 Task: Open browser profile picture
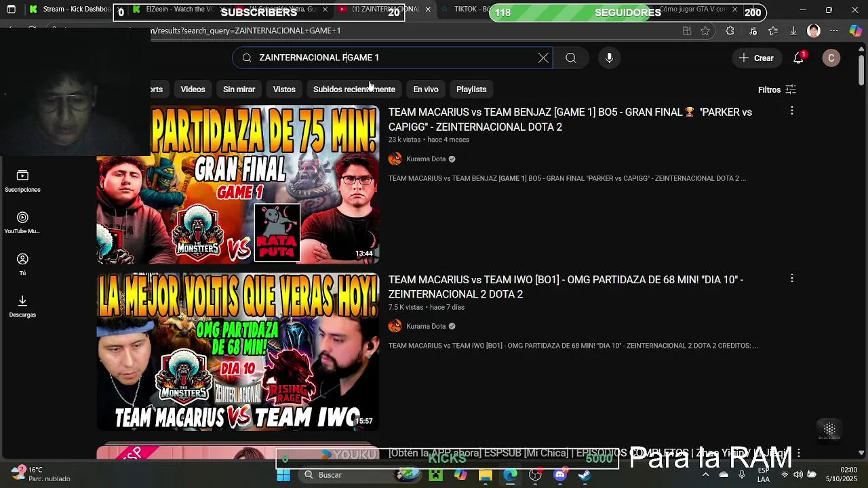814,31
